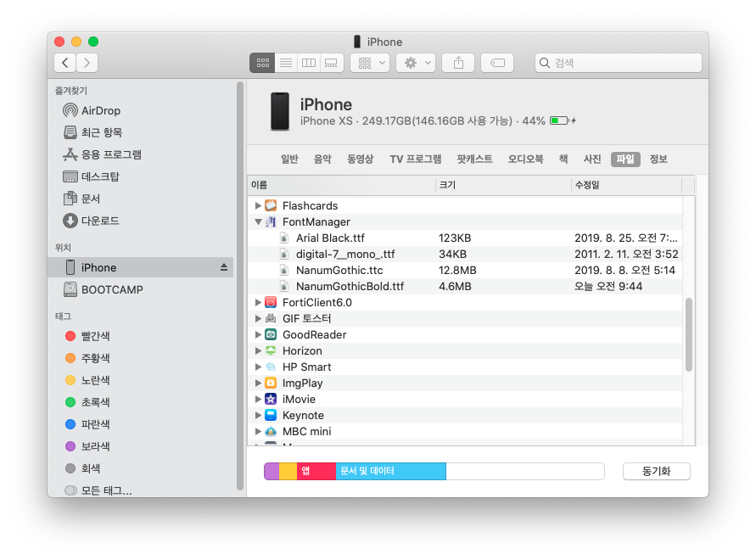Switch to icon view in toolbar
Screen dimensions: 756x560
tap(262, 63)
